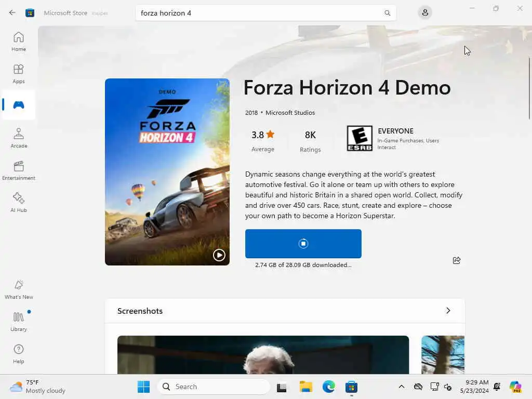The height and width of the screenshot is (399, 532).
Task: Click the '2.74 GB of 28.09 GB downloaded' text
Action: point(303,265)
